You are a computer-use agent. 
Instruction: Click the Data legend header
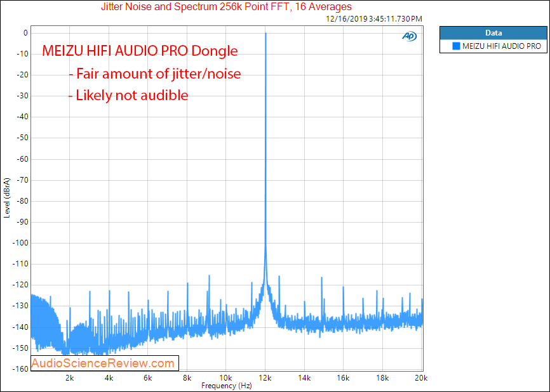tap(493, 33)
